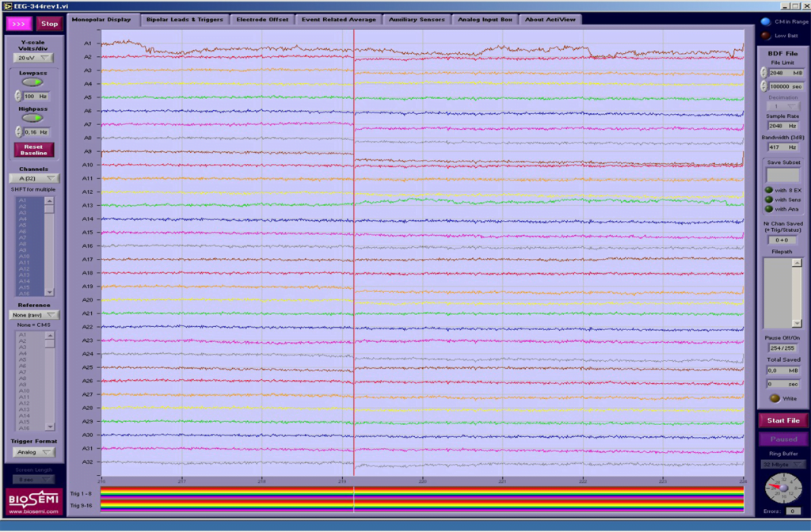Viewport: 811px width, 532px height.
Task: Click the Filepath text box
Action: [778, 293]
